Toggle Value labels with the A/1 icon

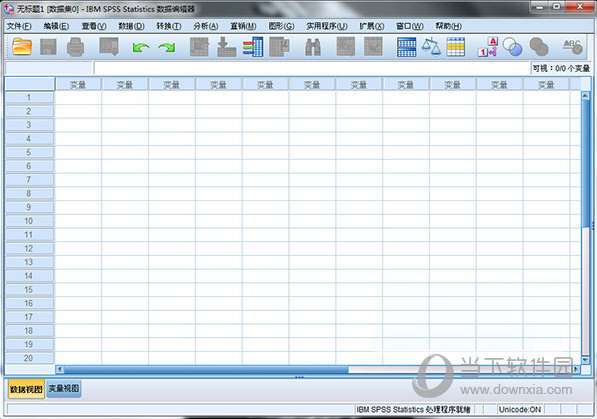point(488,47)
